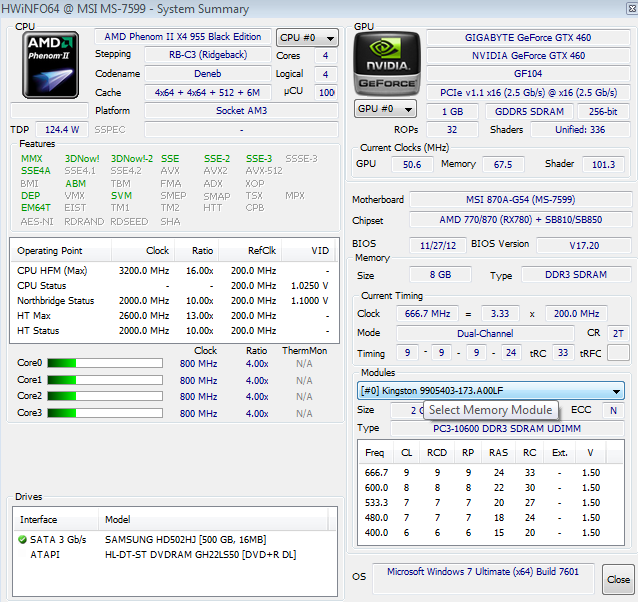
Task: Click the Core2 usage bar
Action: click(x=105, y=396)
